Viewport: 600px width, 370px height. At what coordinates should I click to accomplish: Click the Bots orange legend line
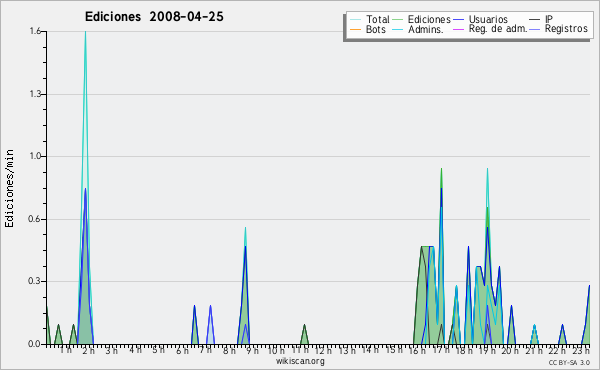click(x=355, y=29)
